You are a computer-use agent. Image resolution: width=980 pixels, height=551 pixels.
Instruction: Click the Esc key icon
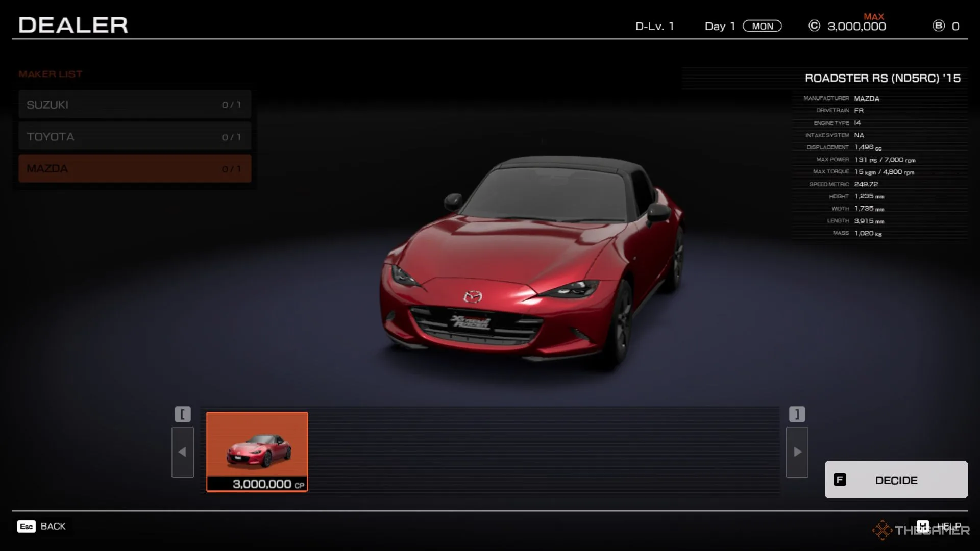click(27, 526)
